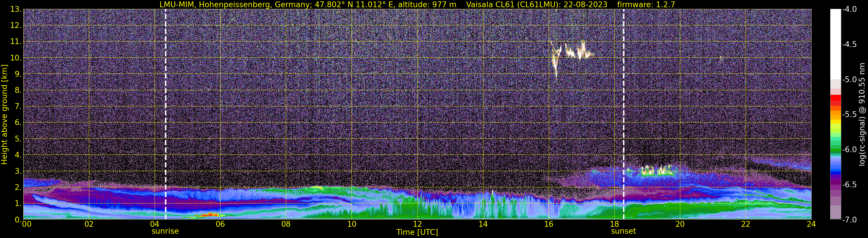This screenshot has height=238, width=868.
Task: Click the '7.' tick on the height axis
Action: (x=18, y=107)
